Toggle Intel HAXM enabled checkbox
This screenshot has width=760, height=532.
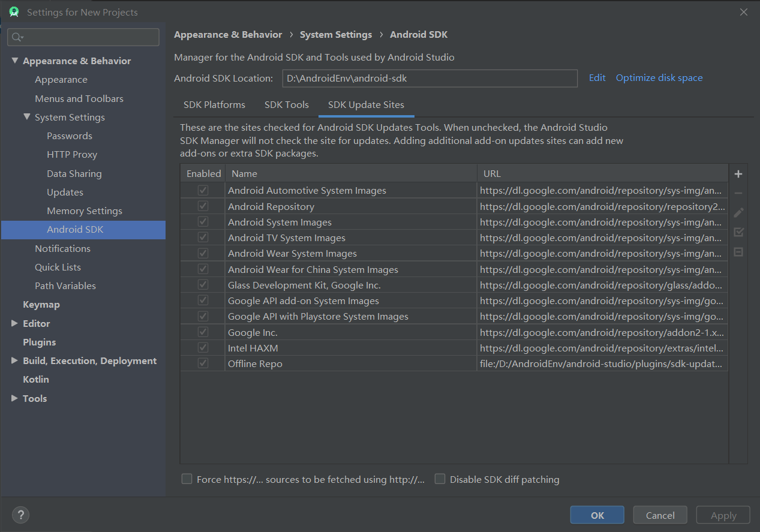(x=203, y=347)
